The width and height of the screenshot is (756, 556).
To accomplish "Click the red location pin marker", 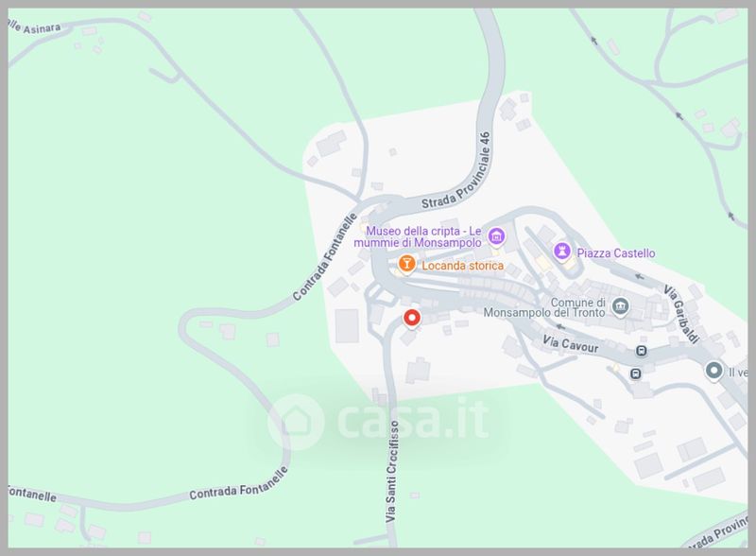I will [412, 319].
